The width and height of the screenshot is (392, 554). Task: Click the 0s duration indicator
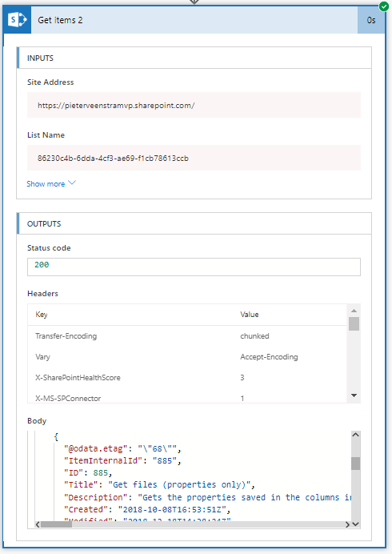click(x=371, y=20)
